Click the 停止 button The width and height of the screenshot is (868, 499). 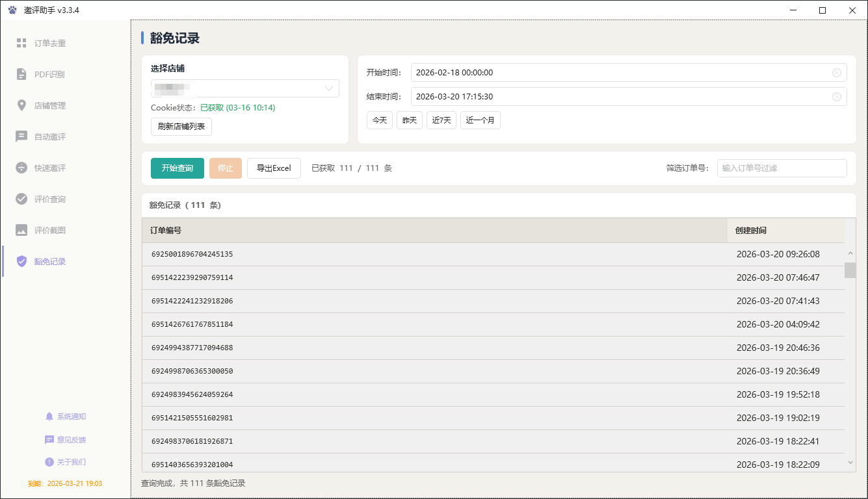pyautogui.click(x=226, y=168)
